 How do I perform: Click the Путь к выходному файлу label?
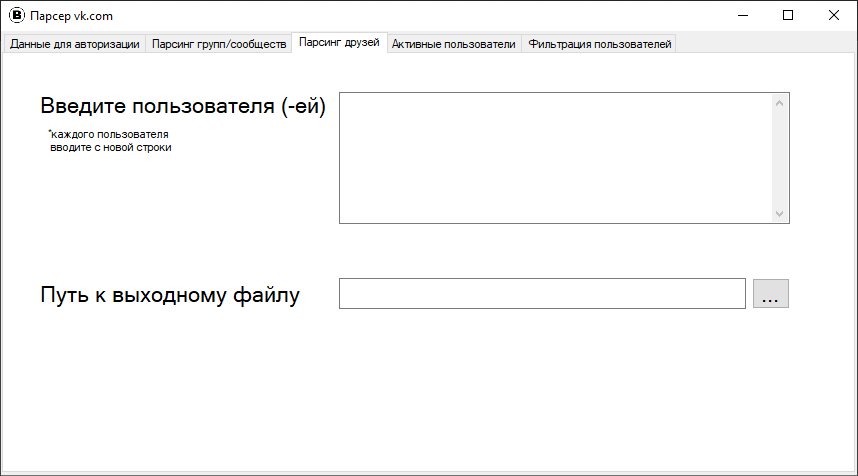170,295
